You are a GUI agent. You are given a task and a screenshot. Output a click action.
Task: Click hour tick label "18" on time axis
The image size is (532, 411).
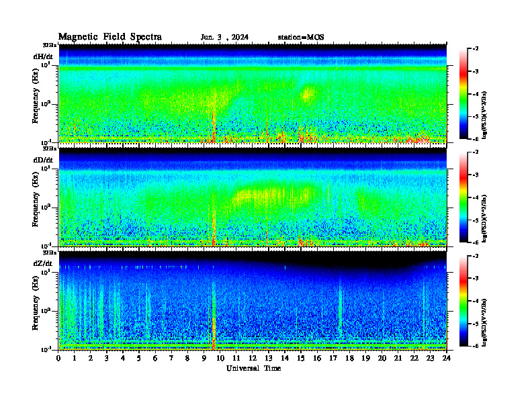349,358
